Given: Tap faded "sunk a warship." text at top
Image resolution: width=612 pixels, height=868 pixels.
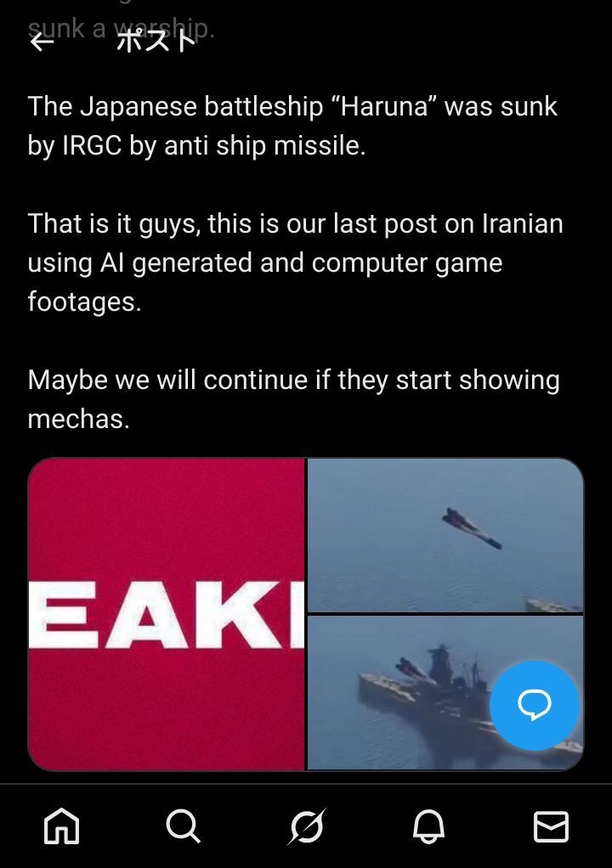Looking at the screenshot, I should (121, 28).
